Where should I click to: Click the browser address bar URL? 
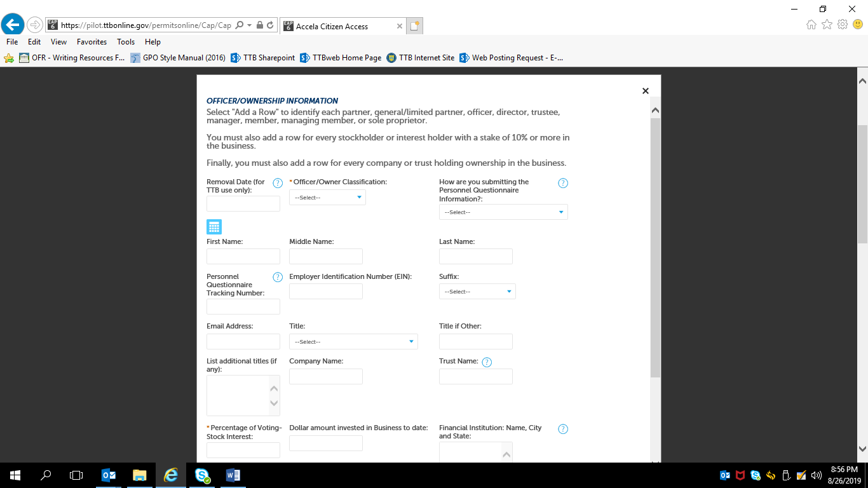click(146, 25)
